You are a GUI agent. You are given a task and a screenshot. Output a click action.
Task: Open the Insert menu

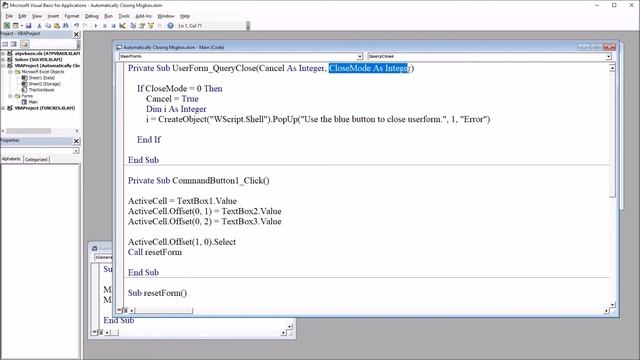(53, 16)
